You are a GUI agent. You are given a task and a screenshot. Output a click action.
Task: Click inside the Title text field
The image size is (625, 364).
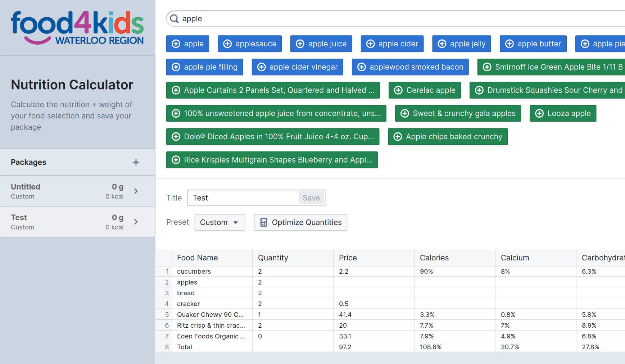[241, 198]
